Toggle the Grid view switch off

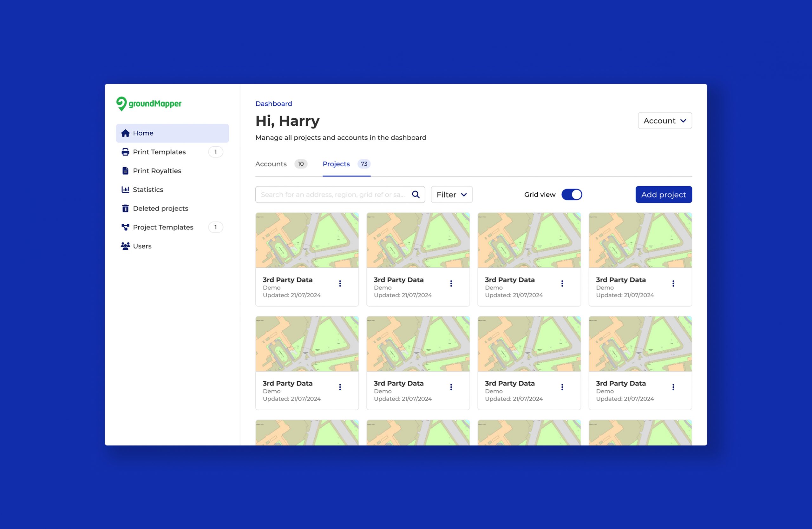click(572, 195)
